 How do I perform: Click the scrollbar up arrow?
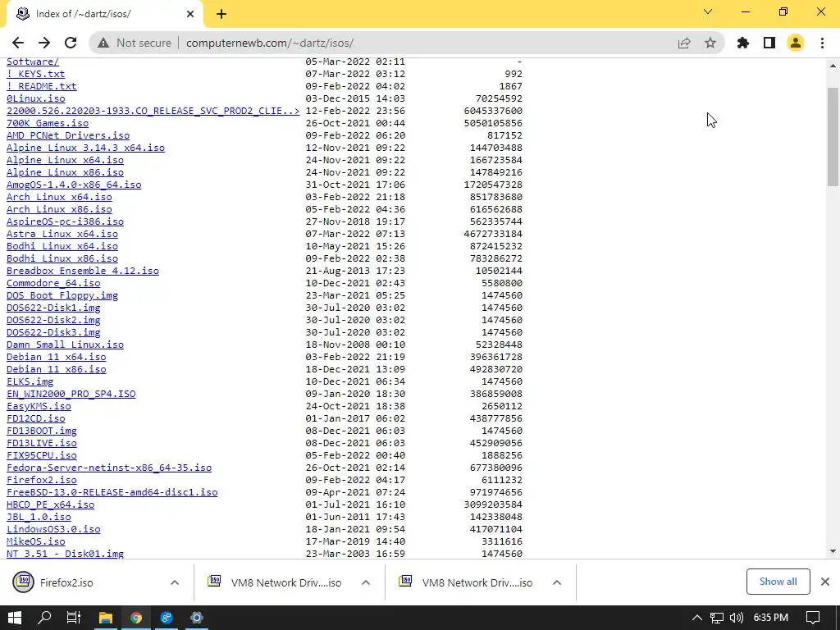tap(833, 66)
